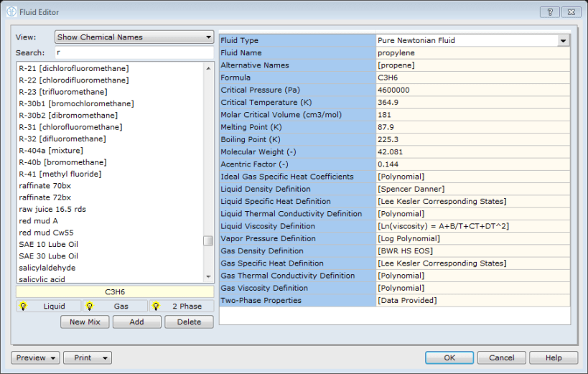The image size is (588, 374).
Task: Open the Fluid Type dropdown arrow
Action: [563, 40]
